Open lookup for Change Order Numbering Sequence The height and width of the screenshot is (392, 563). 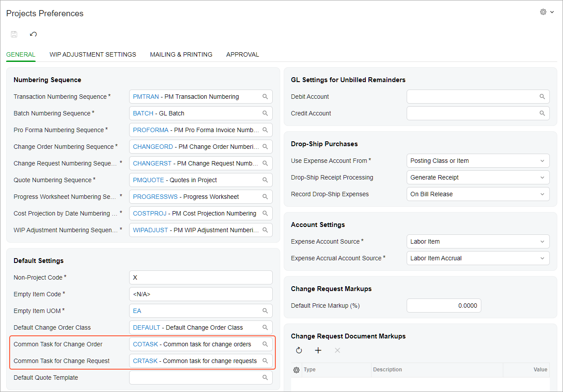[x=265, y=147]
